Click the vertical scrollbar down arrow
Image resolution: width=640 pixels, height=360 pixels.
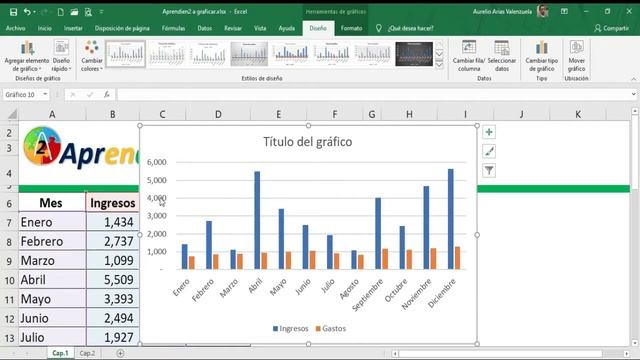635,343
